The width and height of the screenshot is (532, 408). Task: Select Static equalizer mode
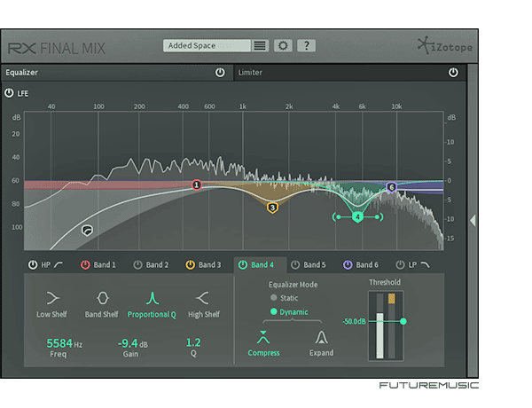tap(285, 298)
